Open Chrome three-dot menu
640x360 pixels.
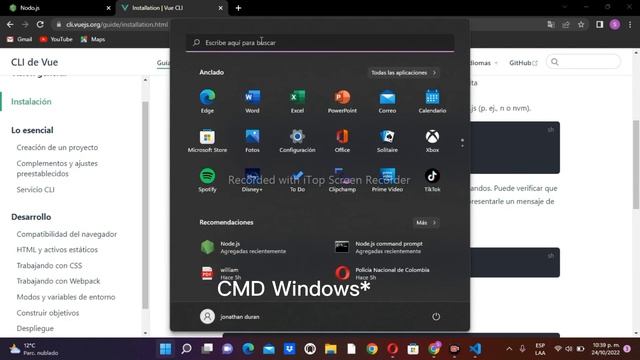pos(630,24)
